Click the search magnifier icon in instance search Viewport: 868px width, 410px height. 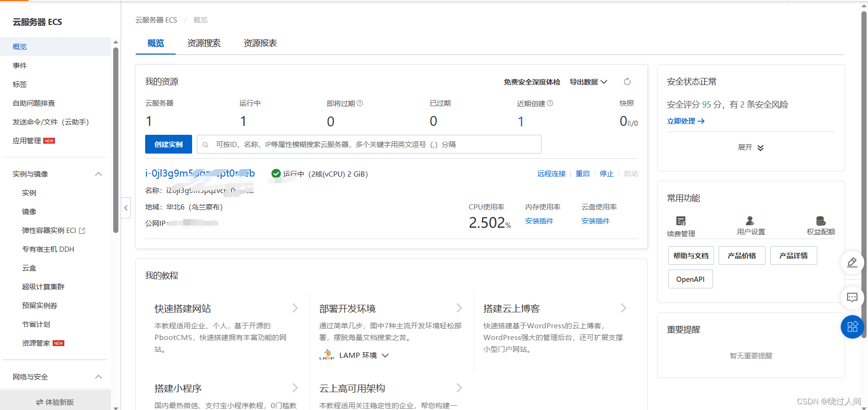point(205,145)
